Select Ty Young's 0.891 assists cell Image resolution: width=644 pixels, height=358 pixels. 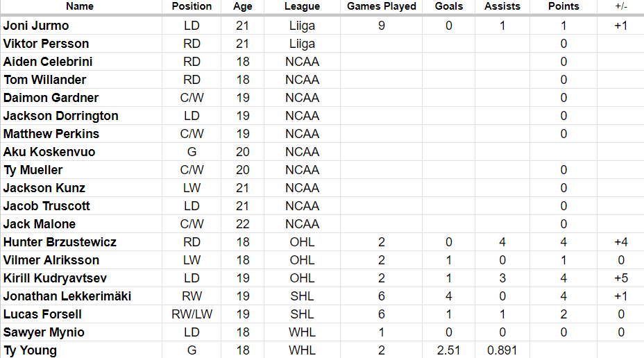coord(502,350)
